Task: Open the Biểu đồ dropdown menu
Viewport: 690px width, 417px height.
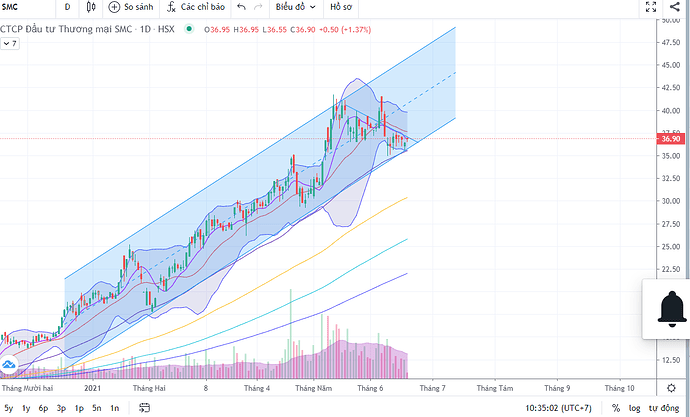Action: pos(295,7)
